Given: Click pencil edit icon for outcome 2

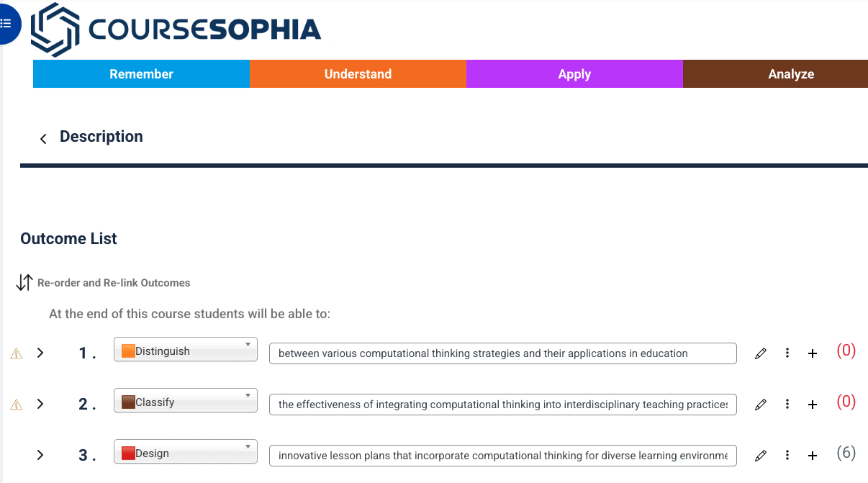Looking at the screenshot, I should click(x=761, y=405).
